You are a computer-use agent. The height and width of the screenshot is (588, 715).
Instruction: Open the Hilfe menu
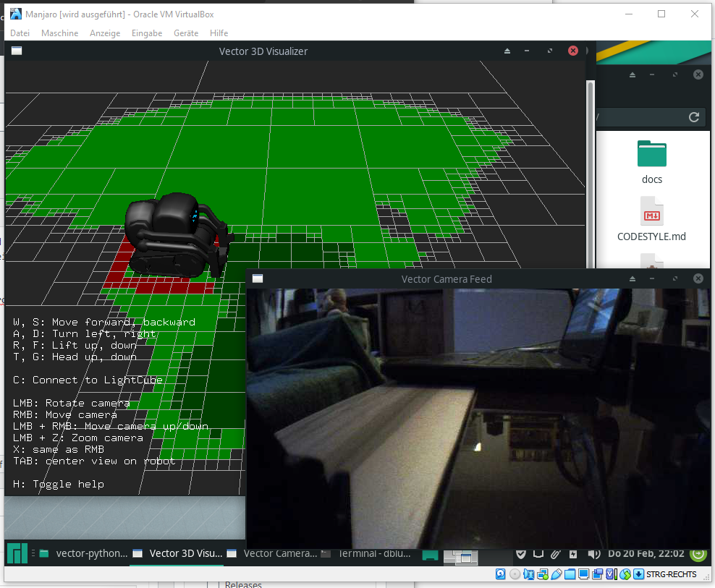pyautogui.click(x=219, y=33)
